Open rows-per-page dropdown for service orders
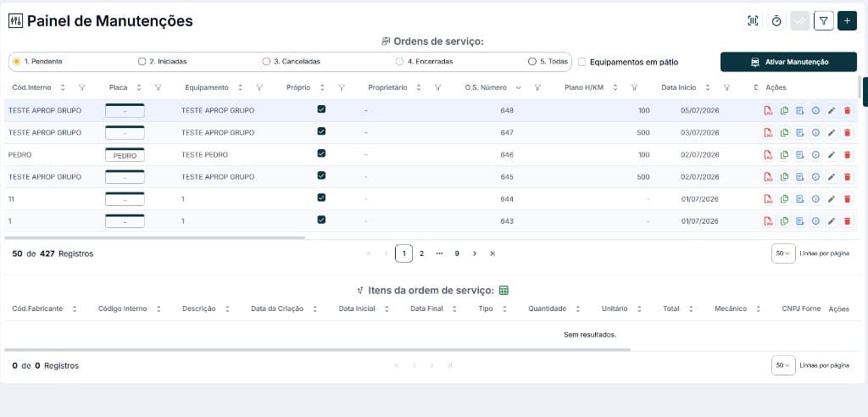 pyautogui.click(x=782, y=253)
